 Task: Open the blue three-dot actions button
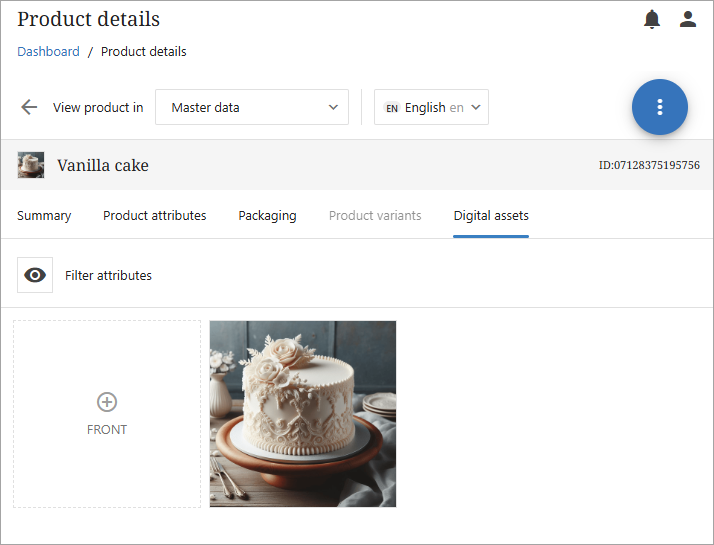click(659, 107)
